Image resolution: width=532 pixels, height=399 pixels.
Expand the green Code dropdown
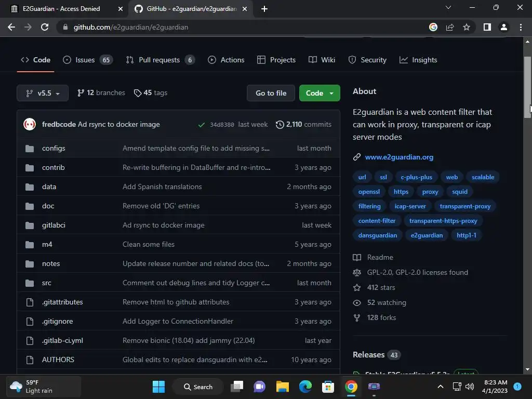320,93
